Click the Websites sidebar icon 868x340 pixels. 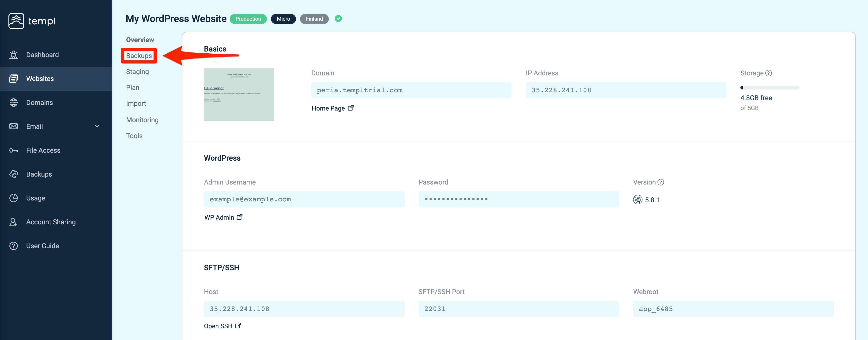[13, 78]
